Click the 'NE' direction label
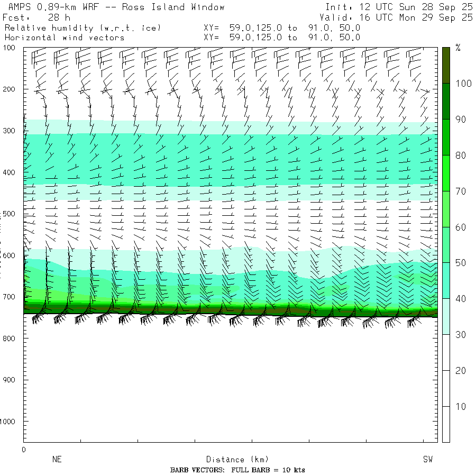This screenshot has height=476, width=476. (x=57, y=459)
